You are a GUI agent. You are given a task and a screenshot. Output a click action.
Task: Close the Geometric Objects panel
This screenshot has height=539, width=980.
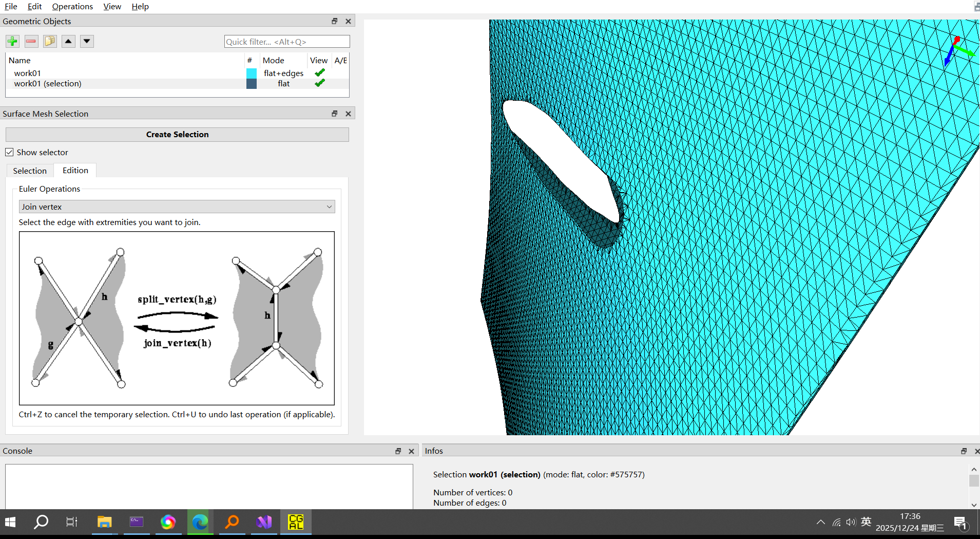pyautogui.click(x=348, y=21)
